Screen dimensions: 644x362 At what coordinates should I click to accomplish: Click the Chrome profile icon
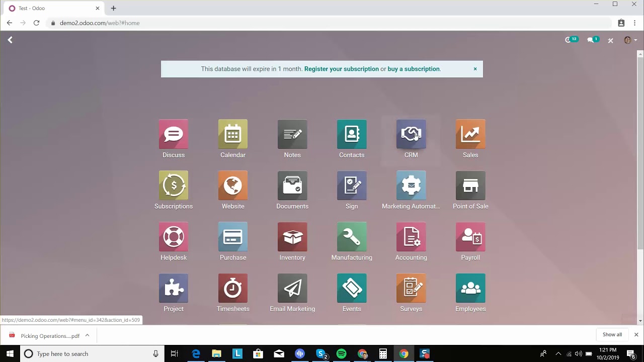621,23
